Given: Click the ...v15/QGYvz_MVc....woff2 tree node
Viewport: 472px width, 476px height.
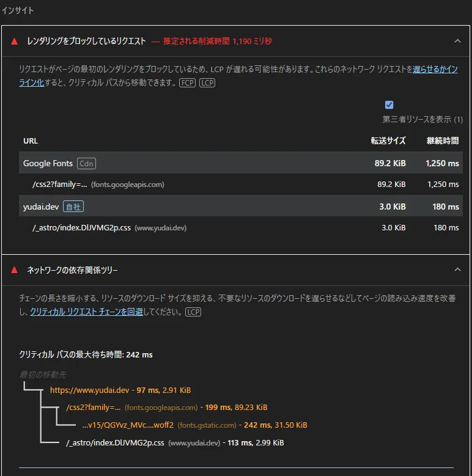Looking at the screenshot, I should 128,425.
